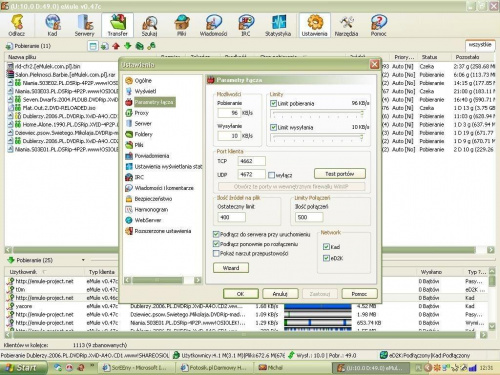Open the Windows Start button

tap(23, 368)
